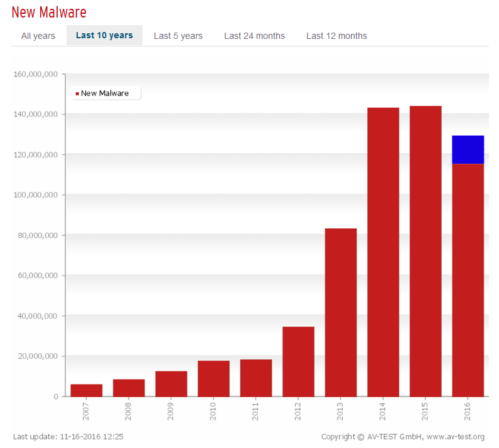Click the 2012 malware bar

[x=299, y=361]
